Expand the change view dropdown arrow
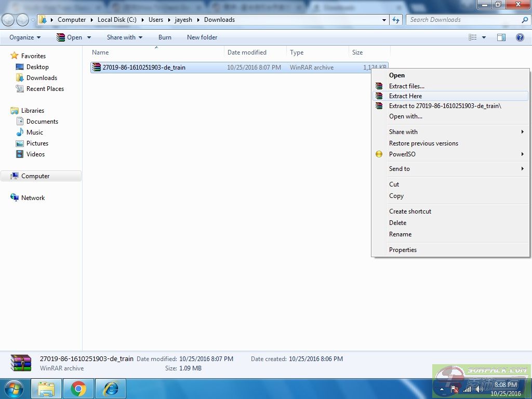 pyautogui.click(x=484, y=37)
